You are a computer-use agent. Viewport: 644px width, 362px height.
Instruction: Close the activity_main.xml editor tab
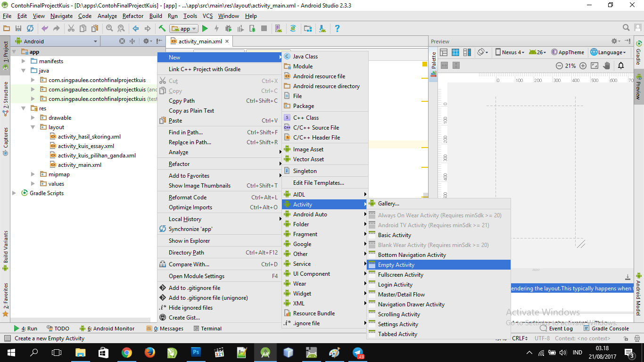[x=227, y=41]
